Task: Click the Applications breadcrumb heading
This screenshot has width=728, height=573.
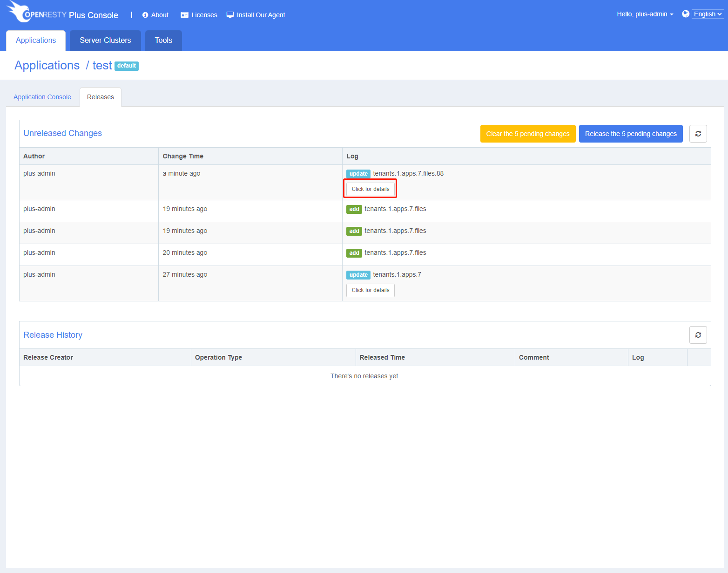Action: click(47, 65)
